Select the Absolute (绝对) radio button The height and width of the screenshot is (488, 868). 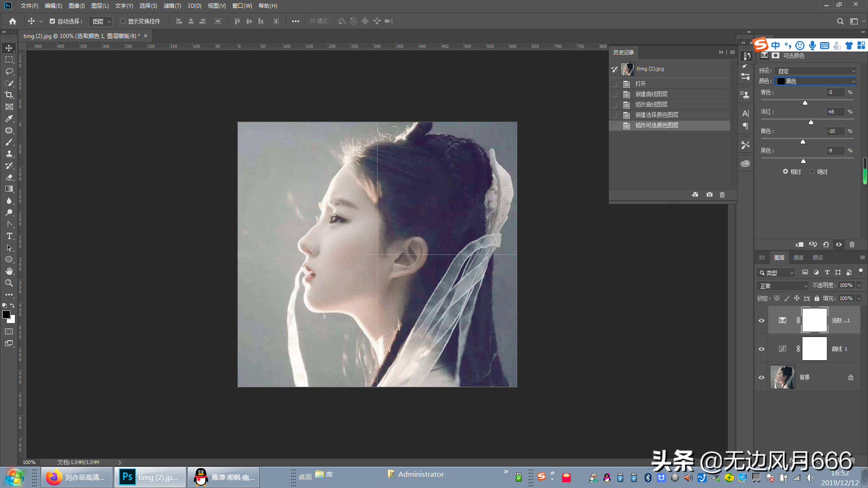(x=812, y=172)
